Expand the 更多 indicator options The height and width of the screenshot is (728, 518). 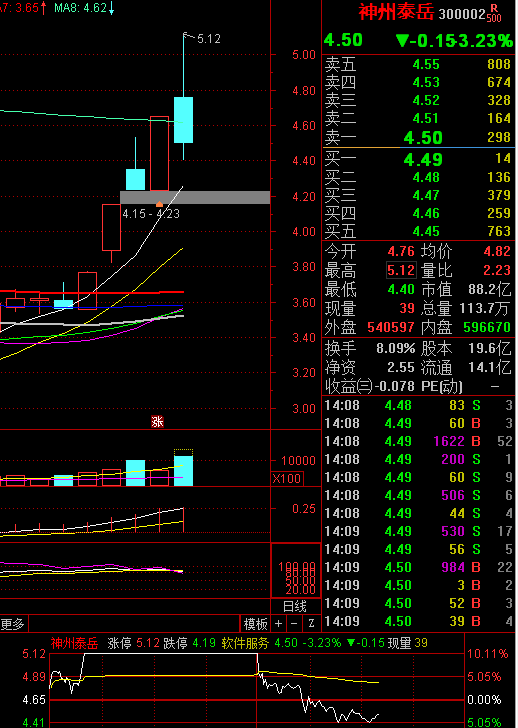click(13, 624)
